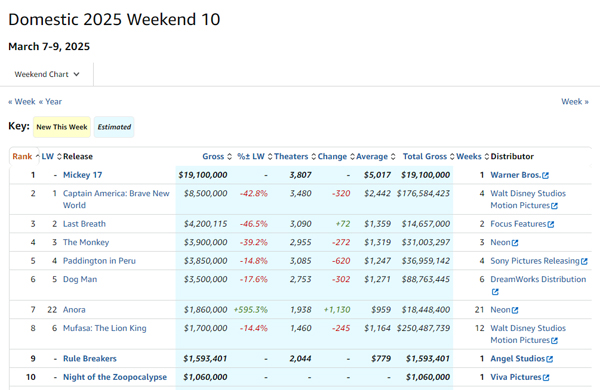Click the sort arrows on Theaters column

pos(313,157)
